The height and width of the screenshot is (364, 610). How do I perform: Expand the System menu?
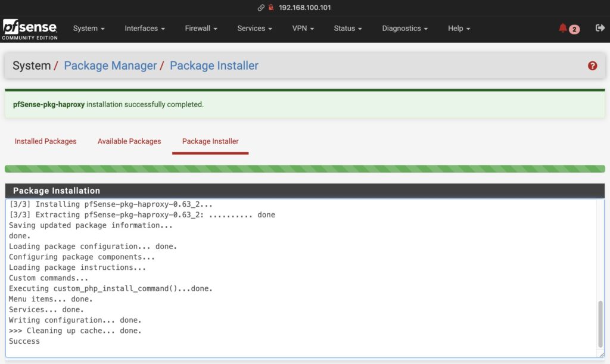pos(89,29)
